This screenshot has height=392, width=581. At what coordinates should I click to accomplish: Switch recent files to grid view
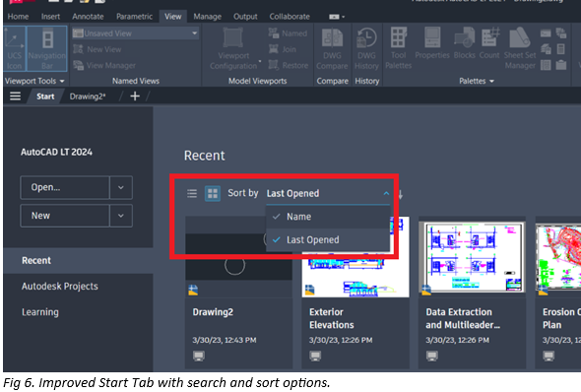(x=213, y=193)
